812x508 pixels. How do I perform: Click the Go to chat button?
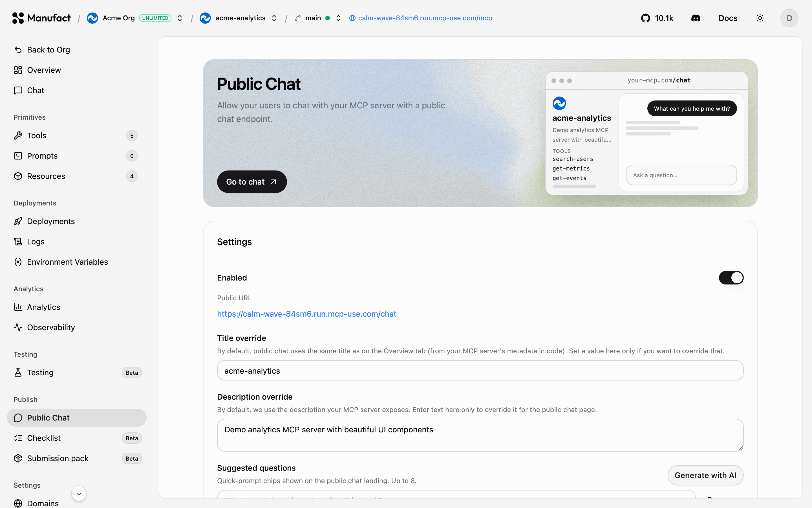click(252, 182)
